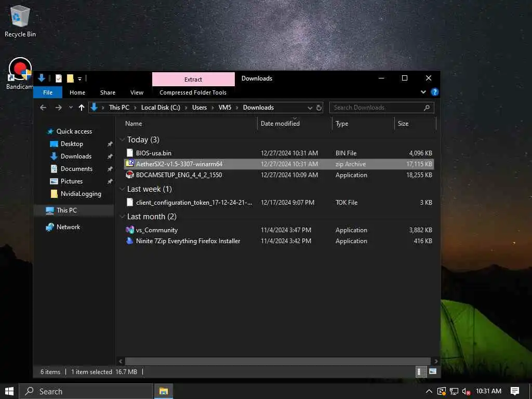This screenshot has height=399, width=532.
Task: Click File Explorer icon on taskbar
Action: [164, 391]
